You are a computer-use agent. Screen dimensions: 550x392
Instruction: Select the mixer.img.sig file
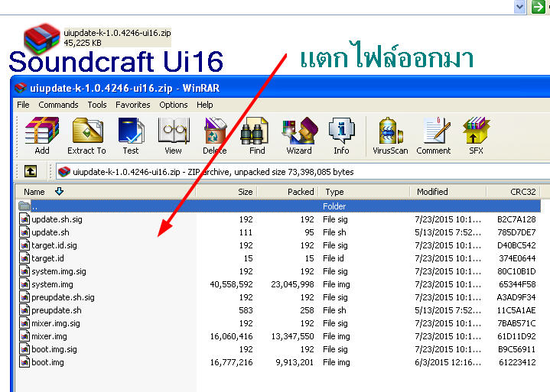(x=279, y=323)
